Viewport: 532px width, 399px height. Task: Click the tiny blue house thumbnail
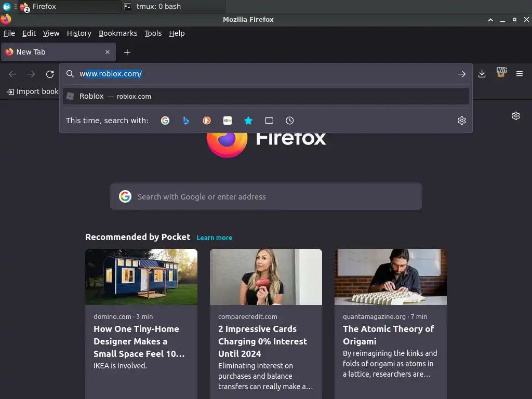[141, 277]
